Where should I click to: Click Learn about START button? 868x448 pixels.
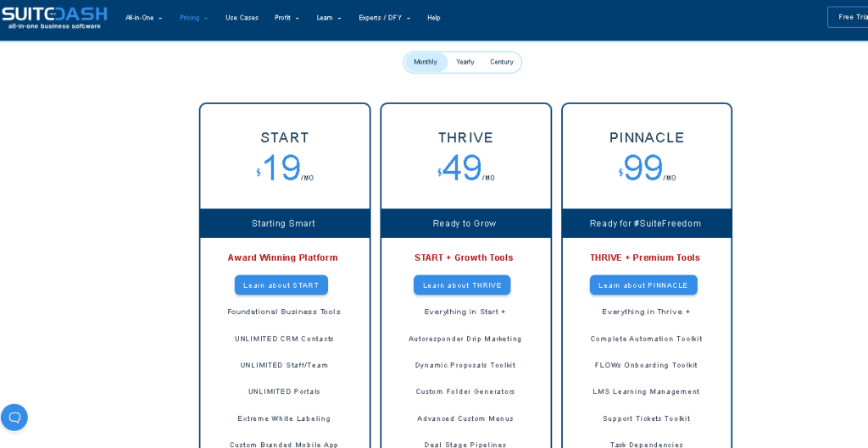pos(281,285)
